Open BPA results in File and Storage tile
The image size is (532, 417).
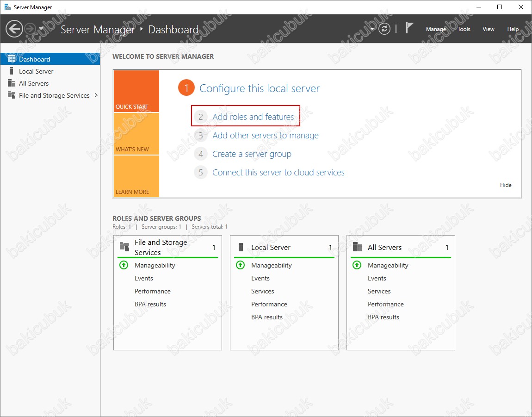point(150,304)
